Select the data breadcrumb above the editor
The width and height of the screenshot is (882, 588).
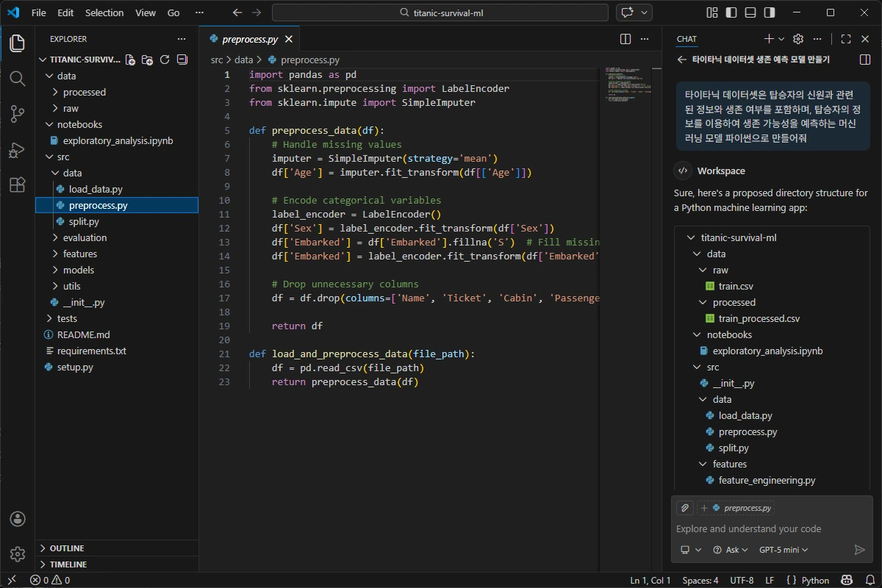click(243, 60)
